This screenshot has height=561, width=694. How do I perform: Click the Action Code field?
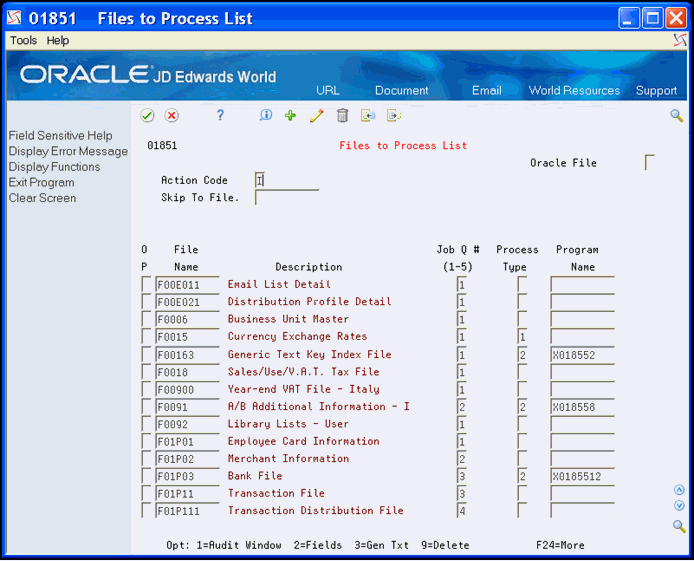click(260, 180)
